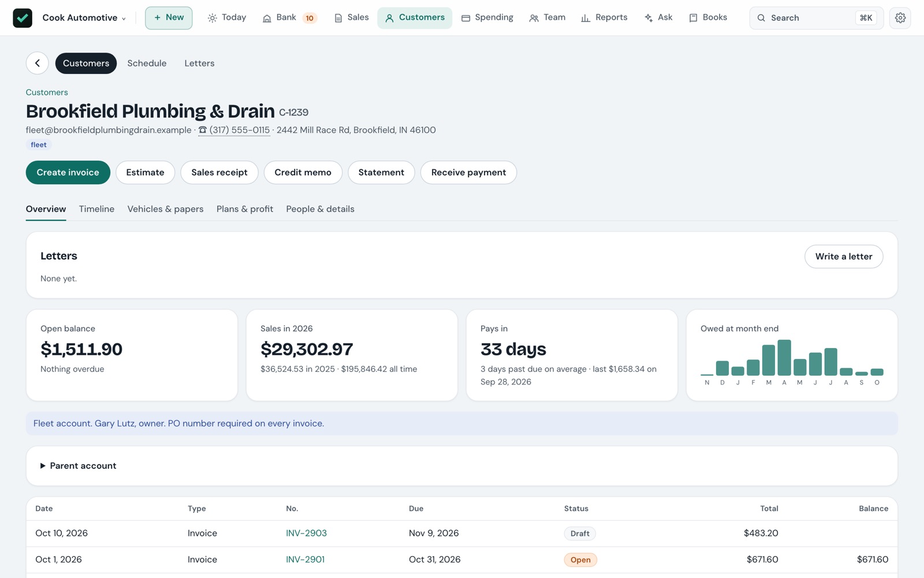924x578 pixels.
Task: Go back with the arrow button
Action: 38,63
